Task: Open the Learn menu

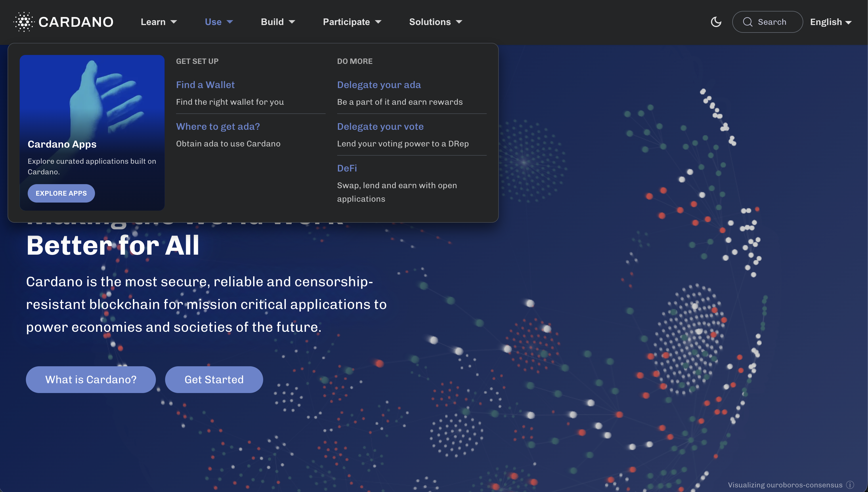Action: point(153,22)
